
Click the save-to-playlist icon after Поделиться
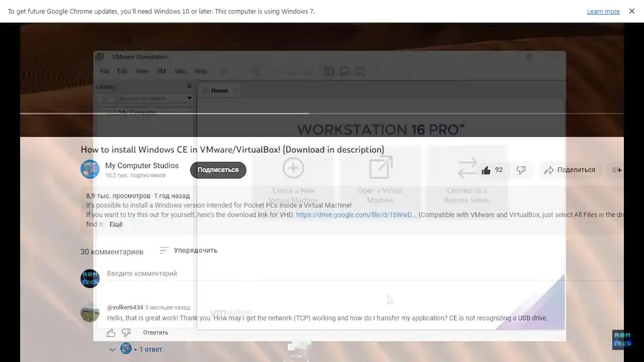click(617, 170)
